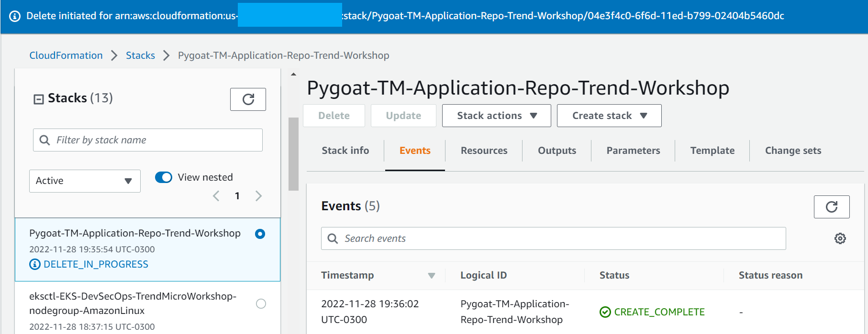
Task: Sort events by Timestamp arrow
Action: click(432, 276)
